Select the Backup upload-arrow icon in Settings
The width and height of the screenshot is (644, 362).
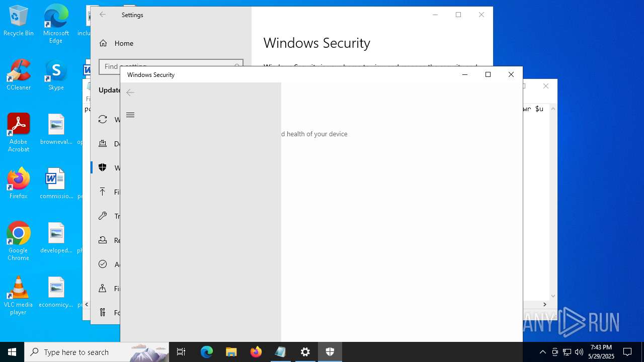coord(103,192)
